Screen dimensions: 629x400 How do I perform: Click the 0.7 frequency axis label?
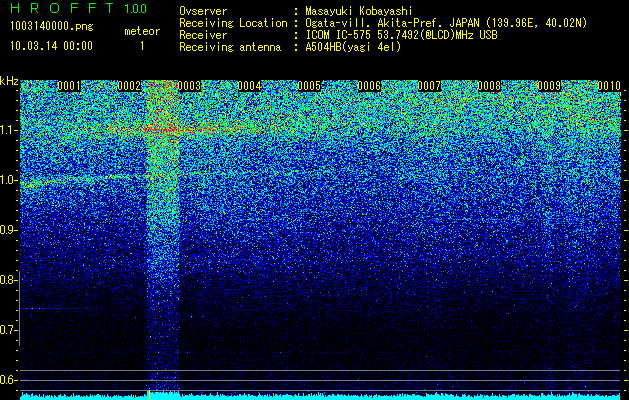click(8, 330)
